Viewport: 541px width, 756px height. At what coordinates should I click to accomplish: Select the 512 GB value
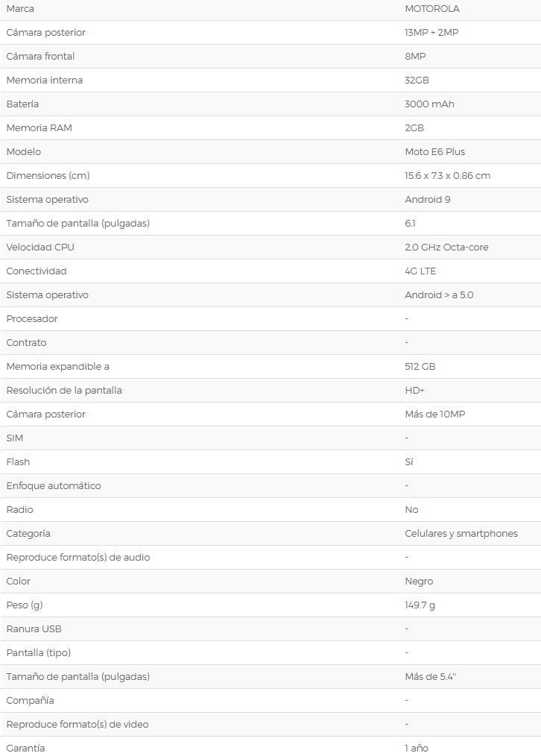pos(420,367)
